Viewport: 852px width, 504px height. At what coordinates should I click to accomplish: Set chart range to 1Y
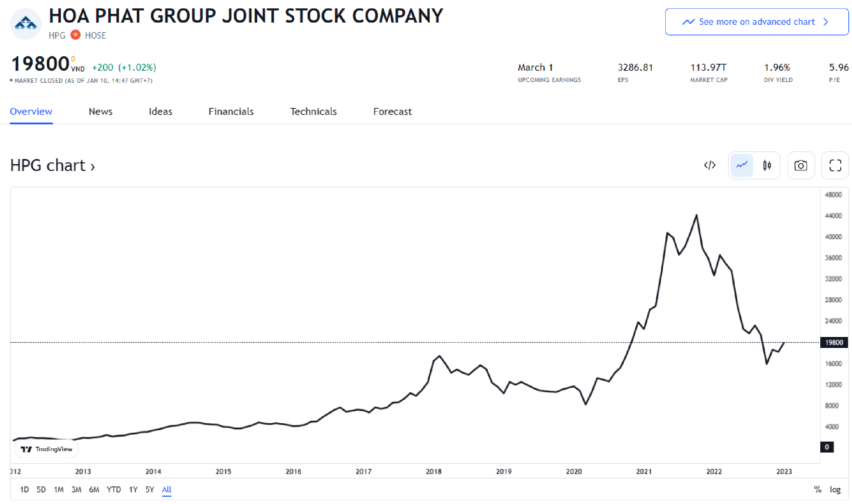(133, 489)
